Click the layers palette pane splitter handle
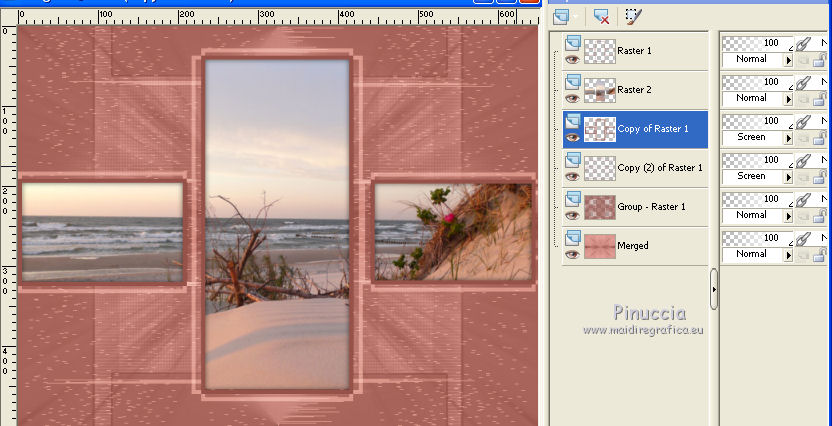Viewport: 832px width, 426px height. click(714, 289)
